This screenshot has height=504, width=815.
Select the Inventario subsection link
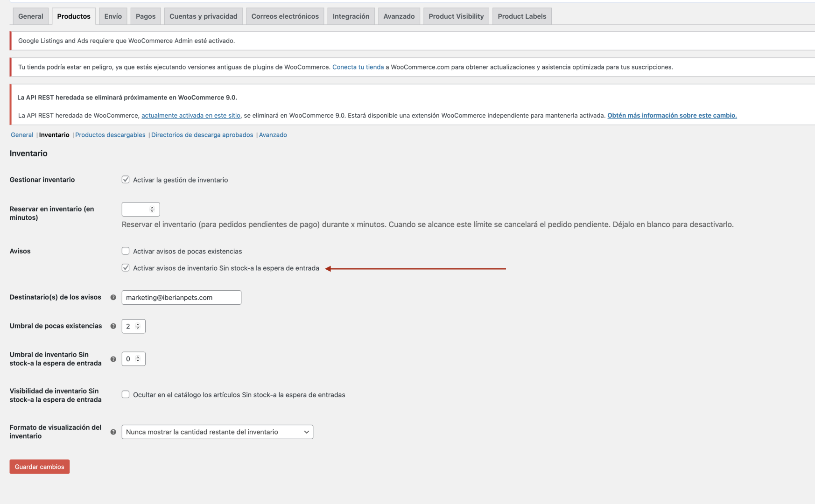(x=54, y=135)
